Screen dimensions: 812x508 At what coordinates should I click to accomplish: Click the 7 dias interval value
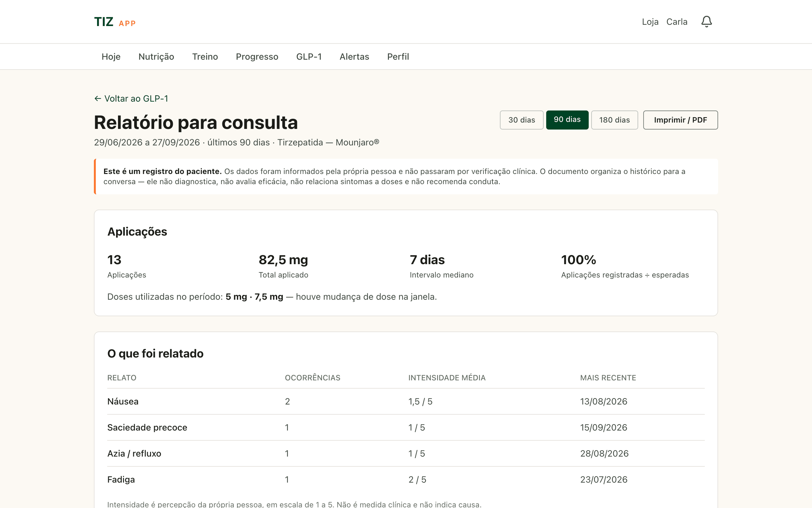coord(427,260)
